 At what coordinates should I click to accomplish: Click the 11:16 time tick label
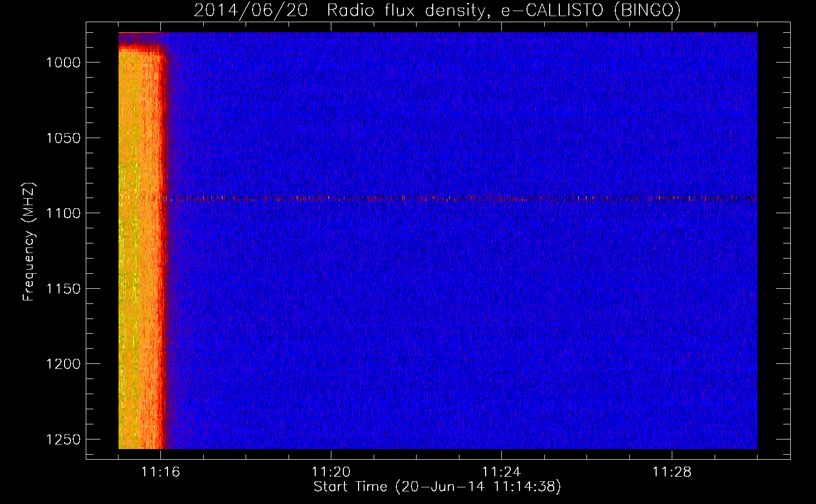click(161, 472)
